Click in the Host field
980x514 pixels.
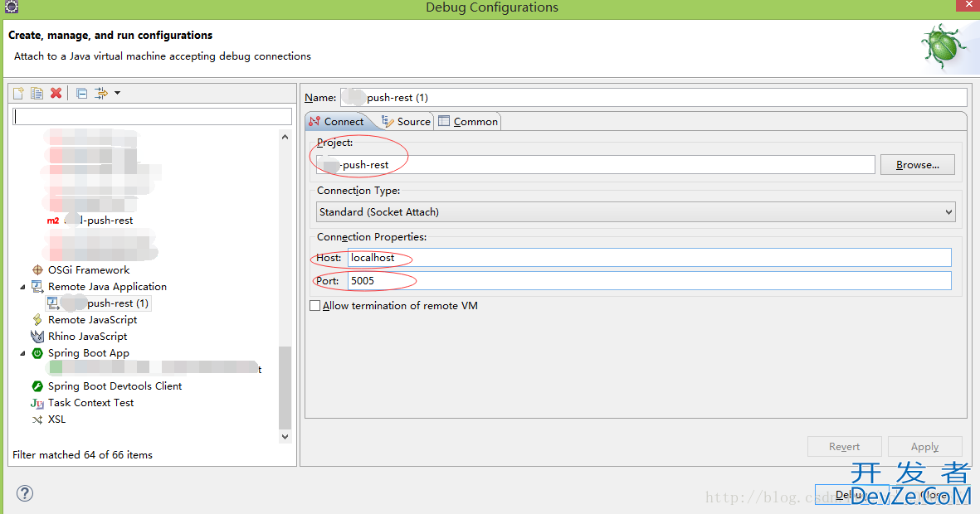650,257
